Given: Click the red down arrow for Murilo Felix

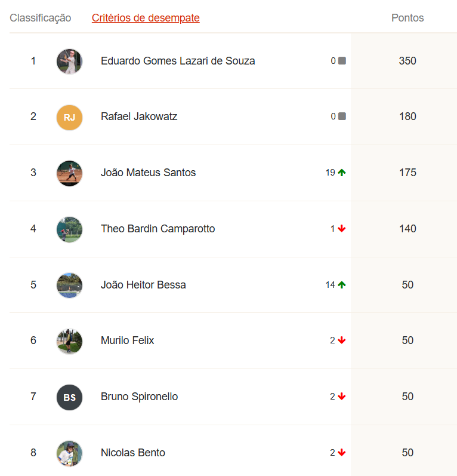Looking at the screenshot, I should 342,340.
